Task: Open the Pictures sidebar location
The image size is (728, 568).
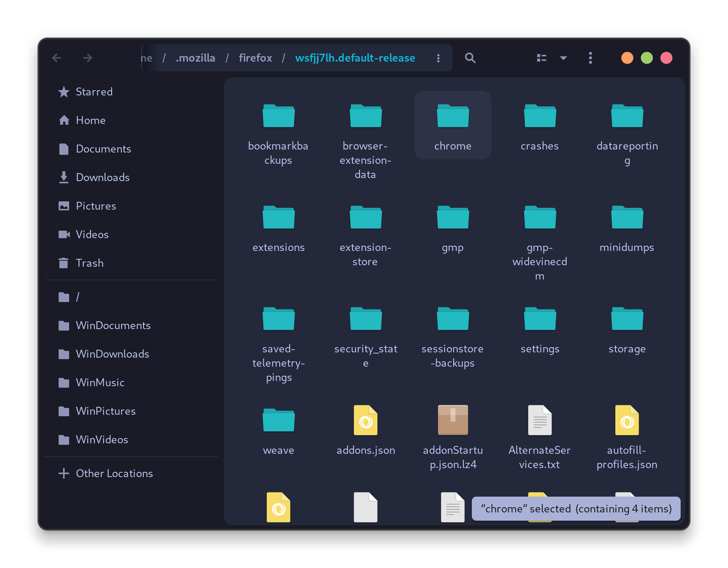Action: pyautogui.click(x=96, y=206)
